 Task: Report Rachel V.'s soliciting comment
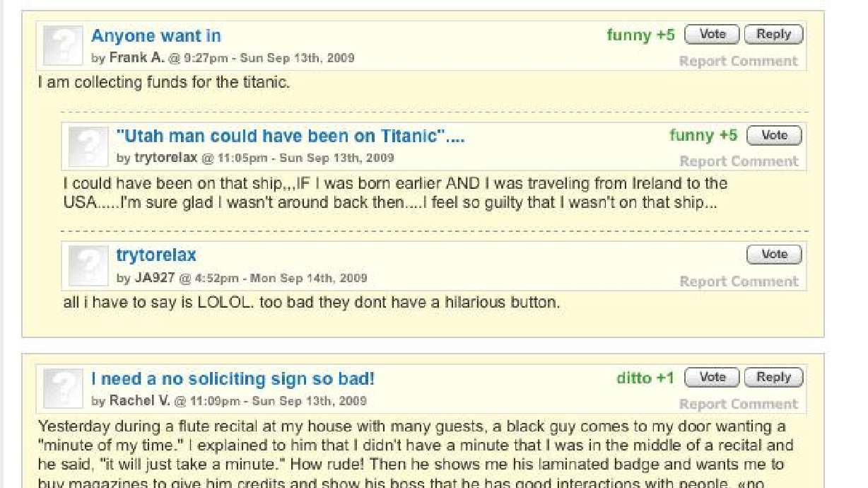(x=738, y=405)
